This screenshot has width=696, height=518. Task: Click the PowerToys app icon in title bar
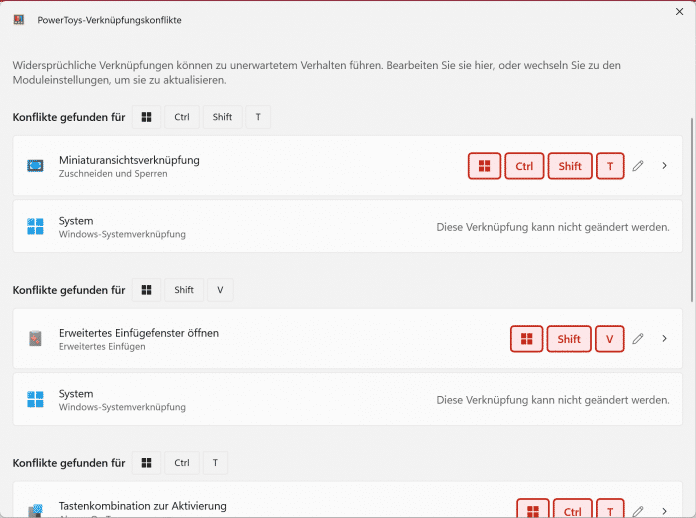pos(19,20)
